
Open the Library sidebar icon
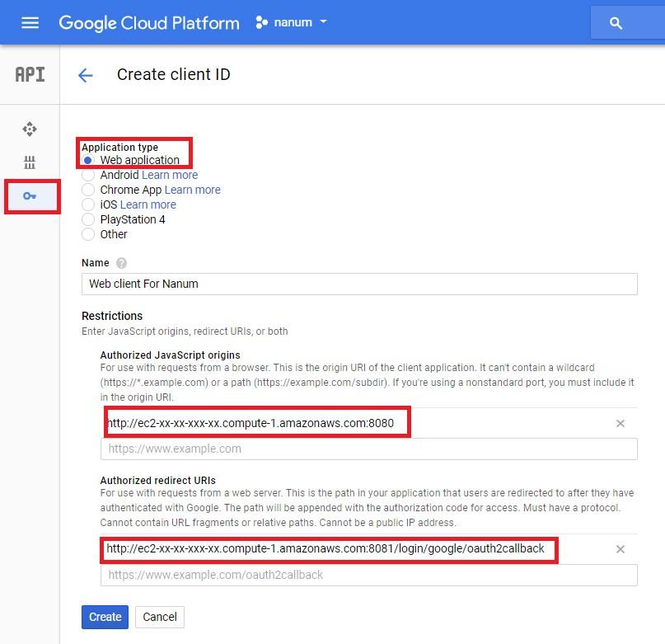(x=30, y=162)
